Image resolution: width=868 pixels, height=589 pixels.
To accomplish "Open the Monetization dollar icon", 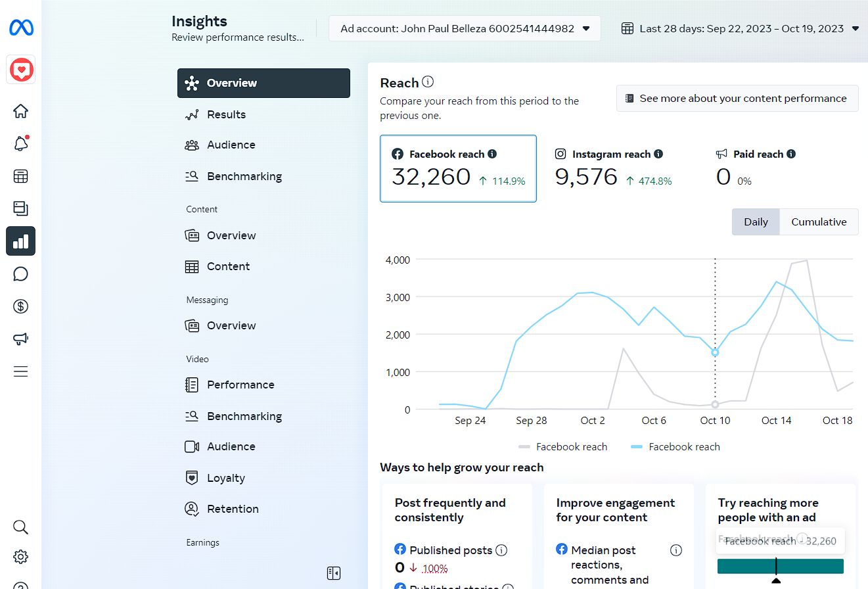I will click(20, 306).
